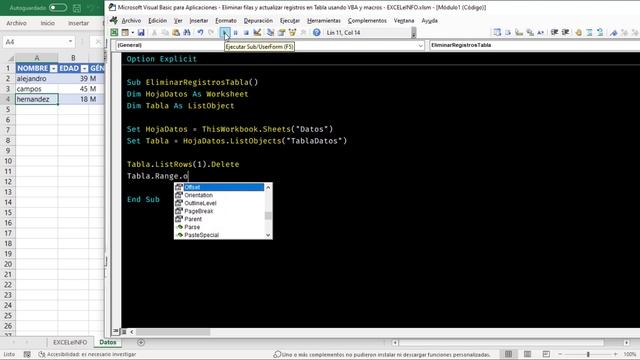The width and height of the screenshot is (640, 360).
Task: Click the Undo arrow in VBA toolbar
Action: coord(200,33)
